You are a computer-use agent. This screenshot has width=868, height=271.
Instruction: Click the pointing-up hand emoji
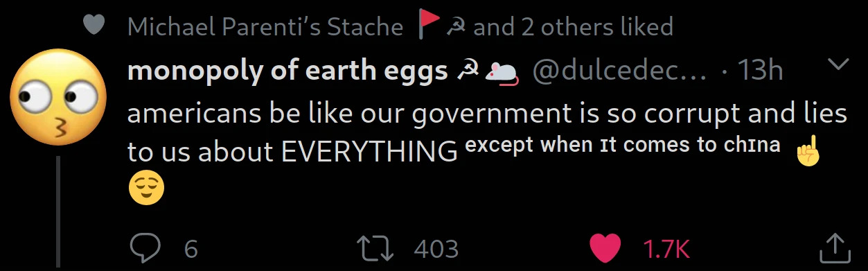808,150
